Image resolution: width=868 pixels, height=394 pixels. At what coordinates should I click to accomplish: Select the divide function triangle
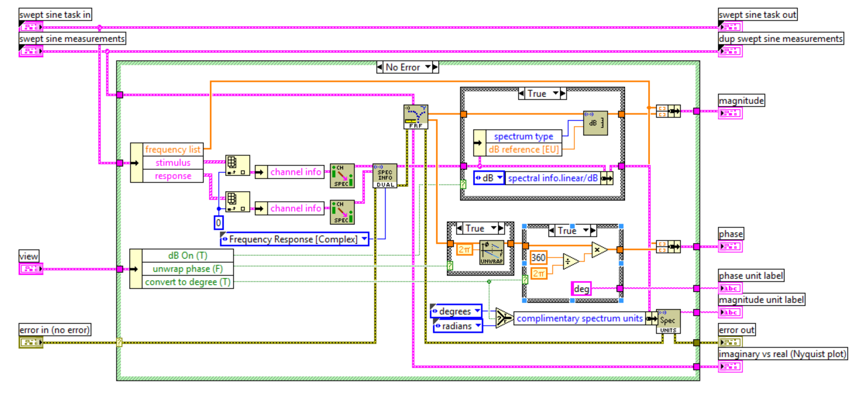(570, 261)
